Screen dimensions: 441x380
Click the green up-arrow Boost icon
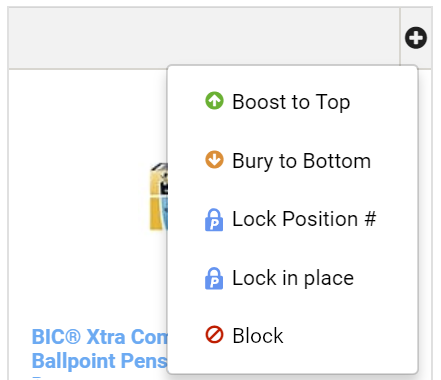pyautogui.click(x=214, y=100)
